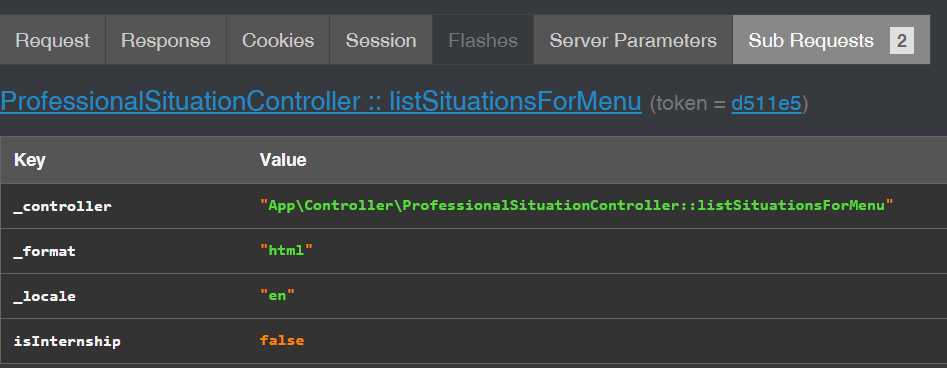The height and width of the screenshot is (368, 947).
Task: Click the _controller value string
Action: 576,205
